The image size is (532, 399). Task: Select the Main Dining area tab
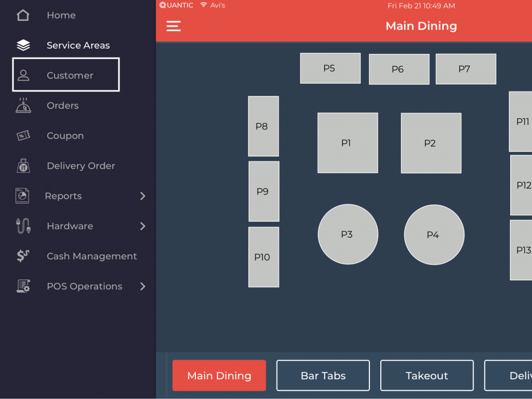click(219, 376)
